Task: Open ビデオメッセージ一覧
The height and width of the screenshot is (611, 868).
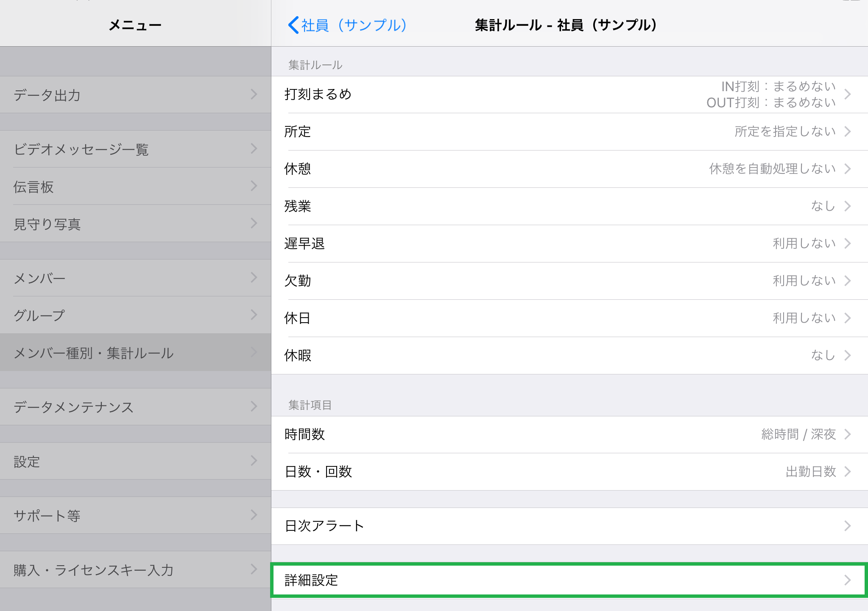Action: point(135,149)
